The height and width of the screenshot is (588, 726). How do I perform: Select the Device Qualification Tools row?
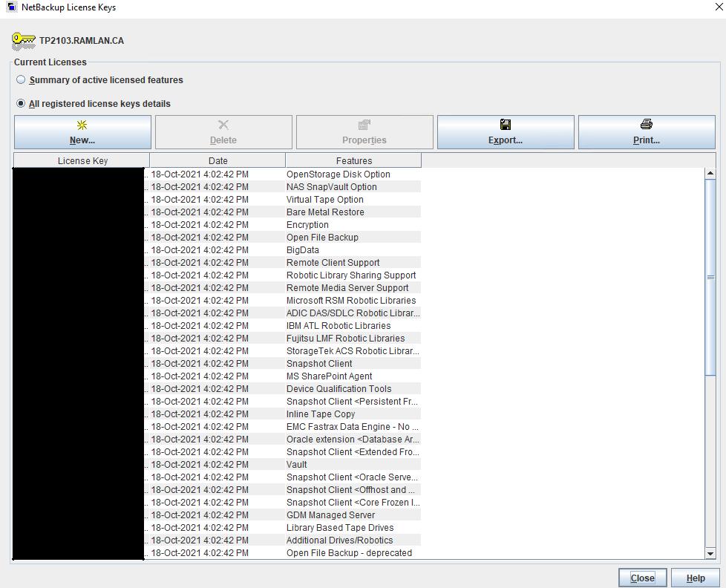click(218, 388)
